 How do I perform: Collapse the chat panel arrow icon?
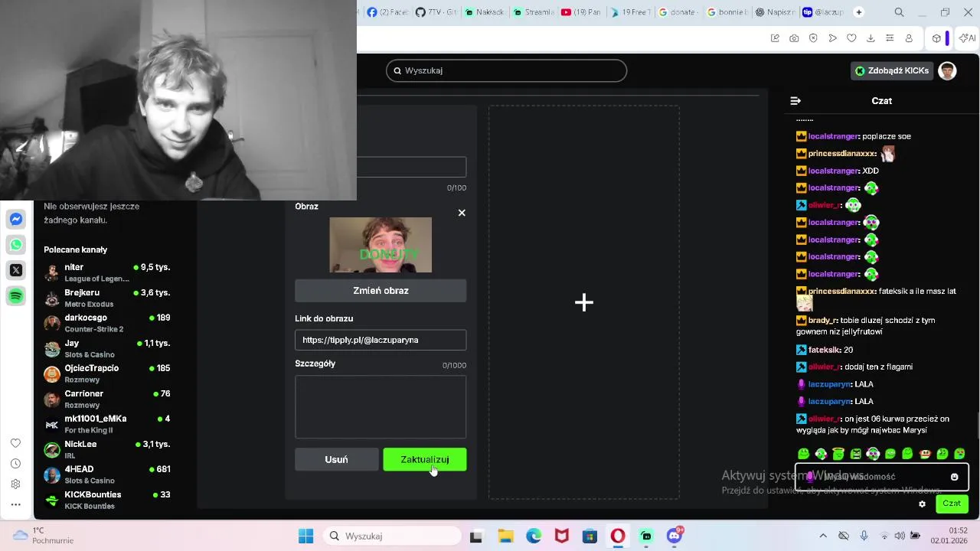795,101
